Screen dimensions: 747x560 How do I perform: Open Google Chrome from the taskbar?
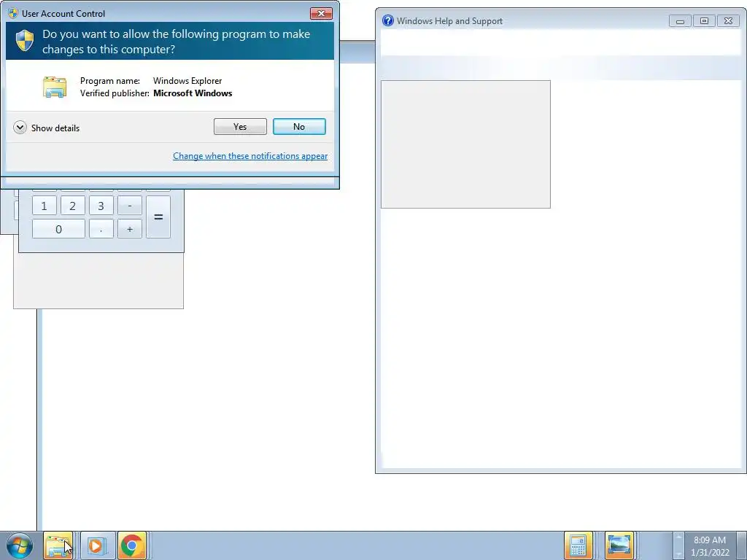point(132,545)
